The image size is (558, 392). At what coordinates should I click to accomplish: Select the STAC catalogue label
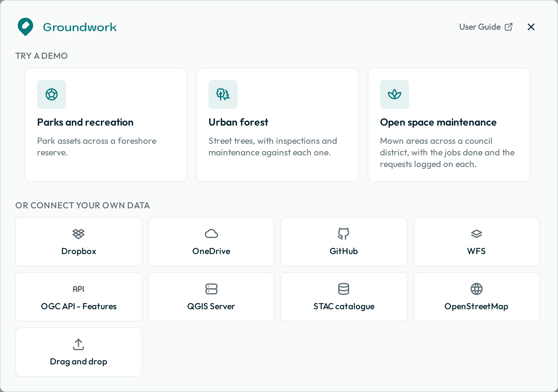pyautogui.click(x=344, y=307)
